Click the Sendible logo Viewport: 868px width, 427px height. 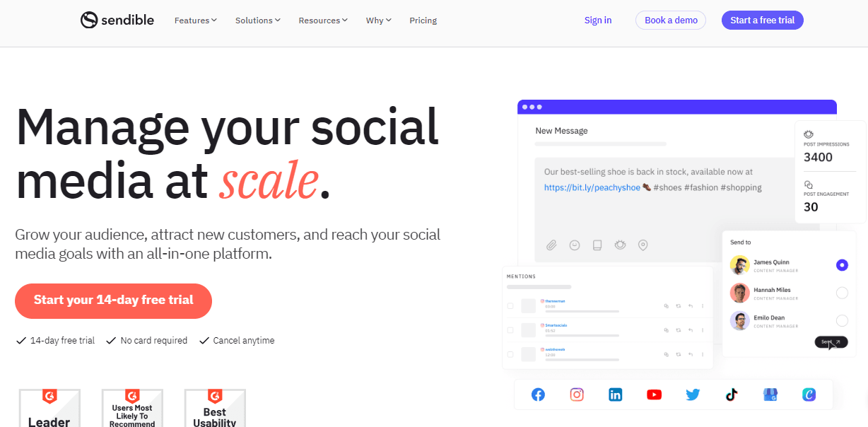click(117, 20)
